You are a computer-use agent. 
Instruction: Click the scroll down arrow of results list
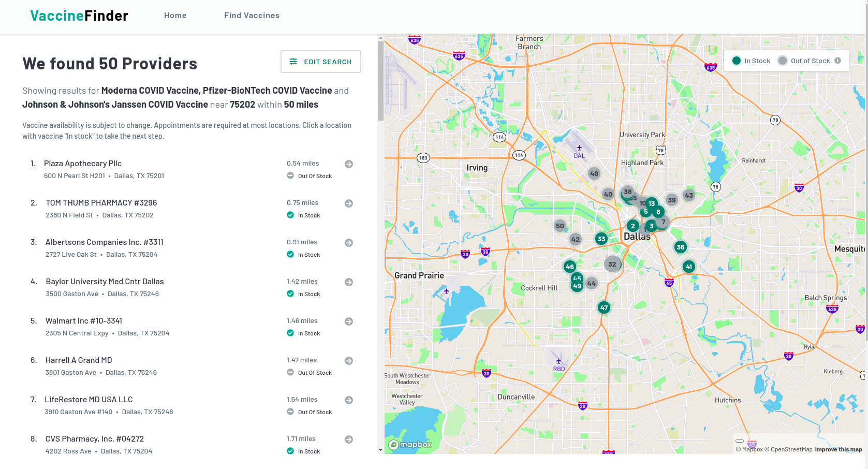click(381, 450)
